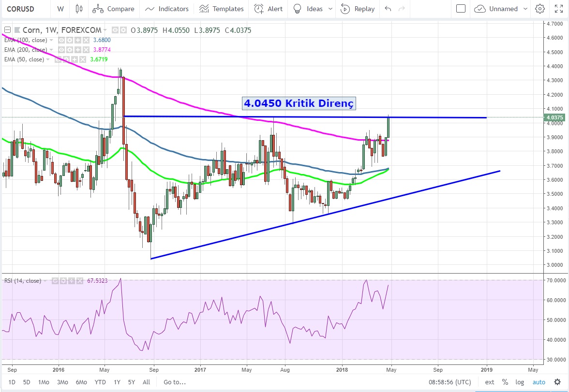This screenshot has width=569, height=392.
Task: Select the 1Y time range
Action: 117,382
